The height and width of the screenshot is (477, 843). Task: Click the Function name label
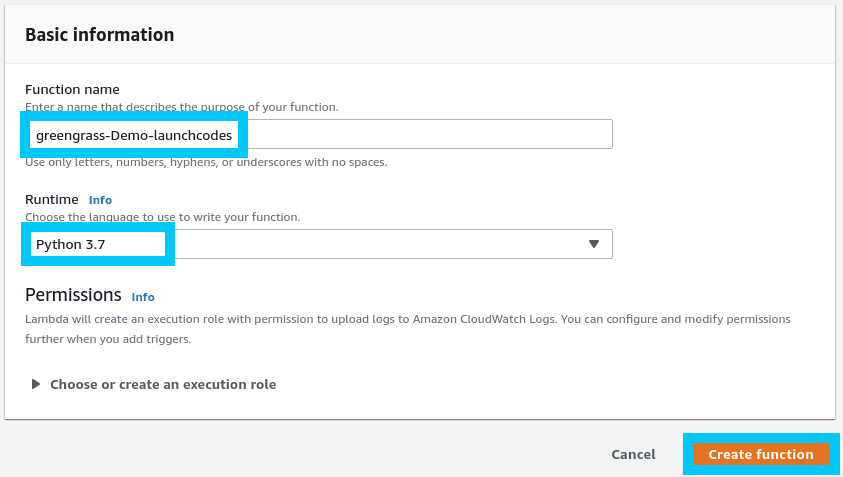pos(72,90)
